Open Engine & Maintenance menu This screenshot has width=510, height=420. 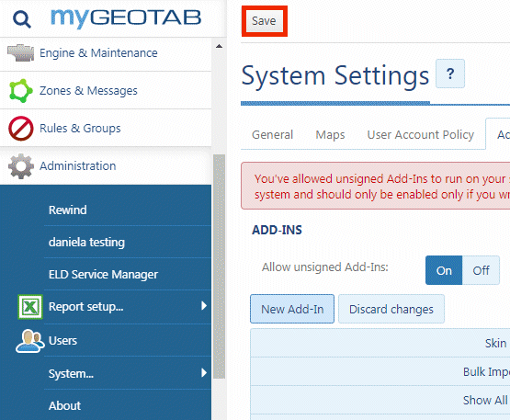point(106,52)
